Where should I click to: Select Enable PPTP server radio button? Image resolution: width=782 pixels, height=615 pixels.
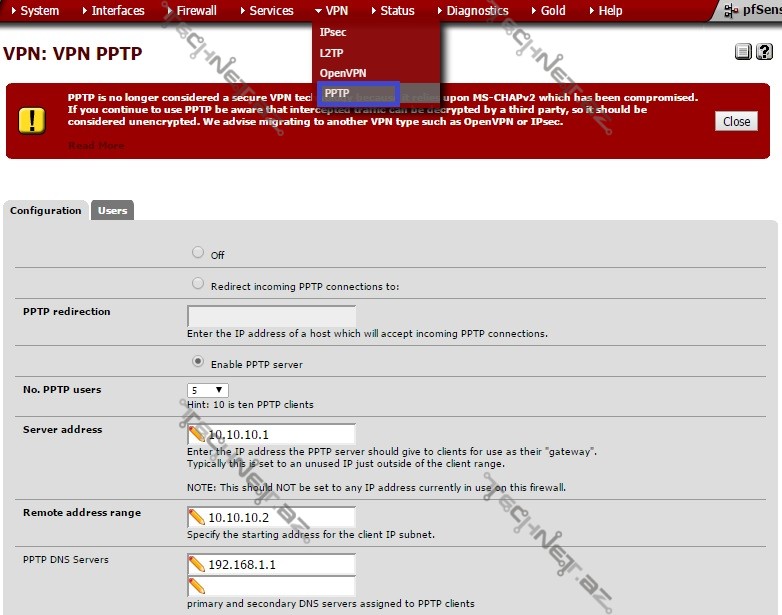click(198, 362)
